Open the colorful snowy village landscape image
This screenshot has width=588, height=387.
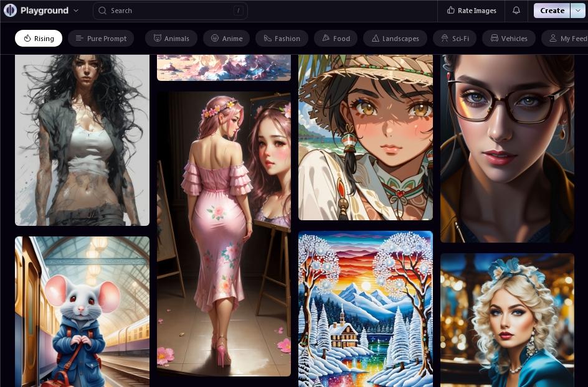(365, 309)
